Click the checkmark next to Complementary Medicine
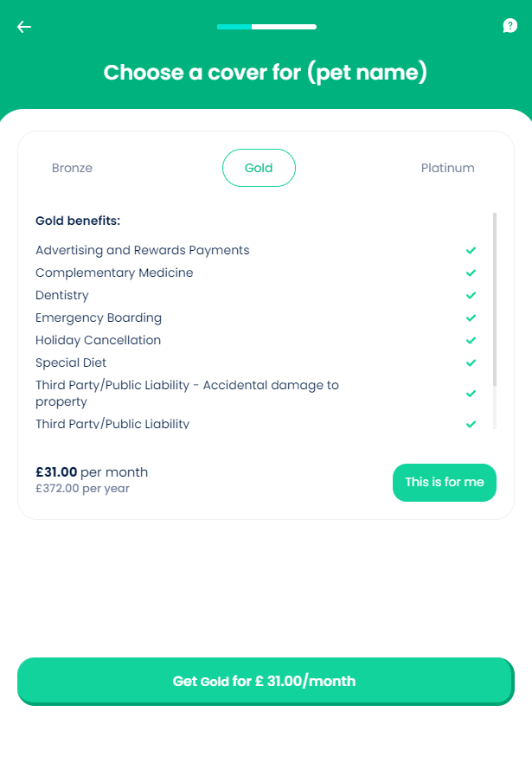Image resolution: width=532 pixels, height=763 pixels. pyautogui.click(x=471, y=273)
